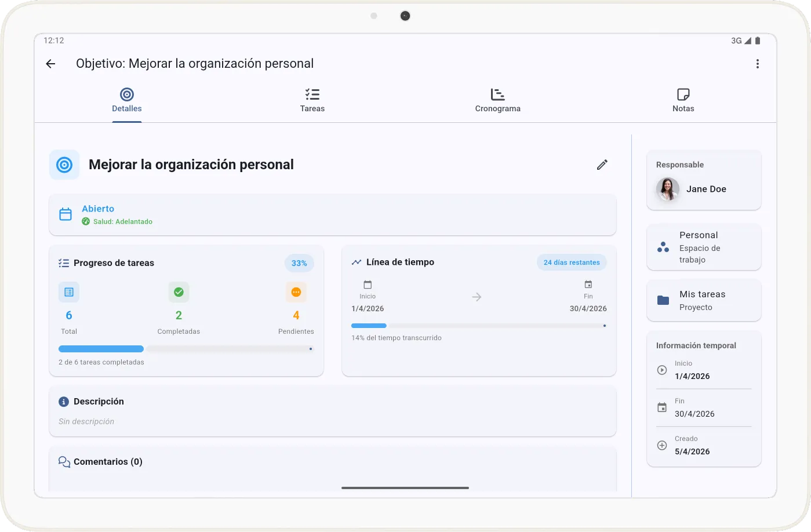This screenshot has width=811, height=532.
Task: Click the Comentarios chat bubble icon
Action: click(x=64, y=462)
